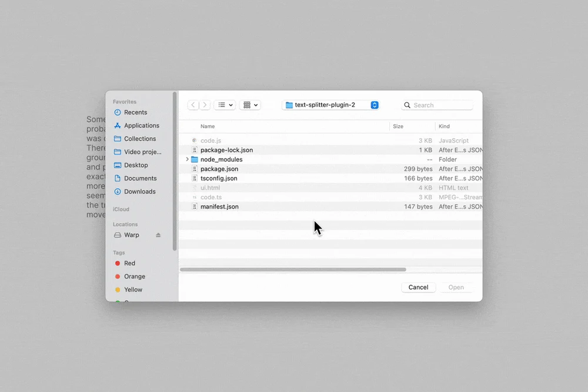Open the grouping options dropdown
588x392 pixels.
pos(250,105)
